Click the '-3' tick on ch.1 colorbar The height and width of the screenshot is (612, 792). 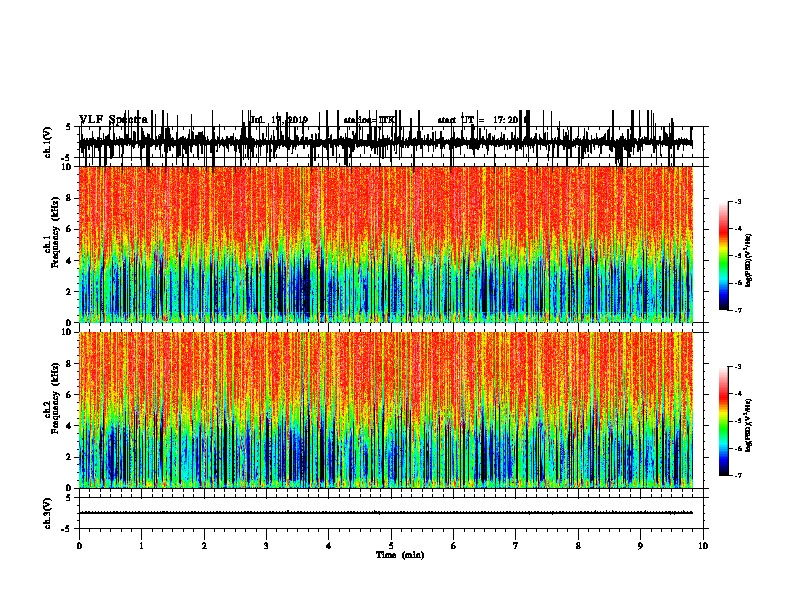pos(737,202)
